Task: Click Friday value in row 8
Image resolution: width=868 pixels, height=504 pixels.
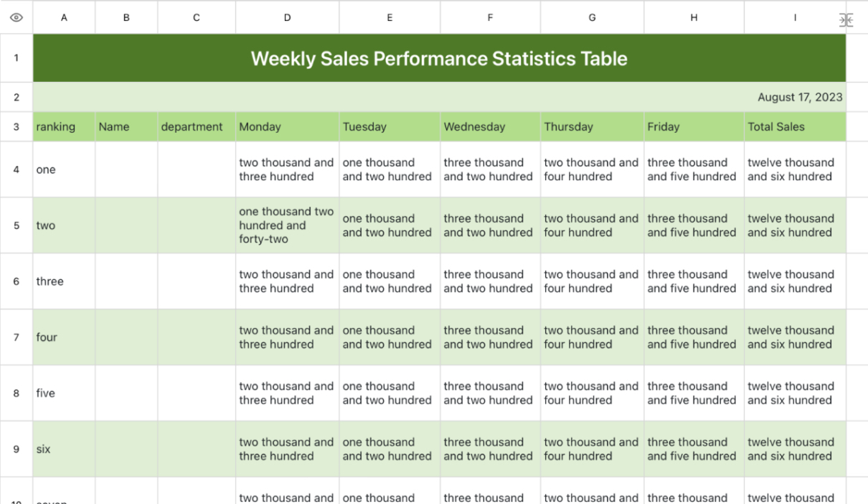Action: [694, 393]
